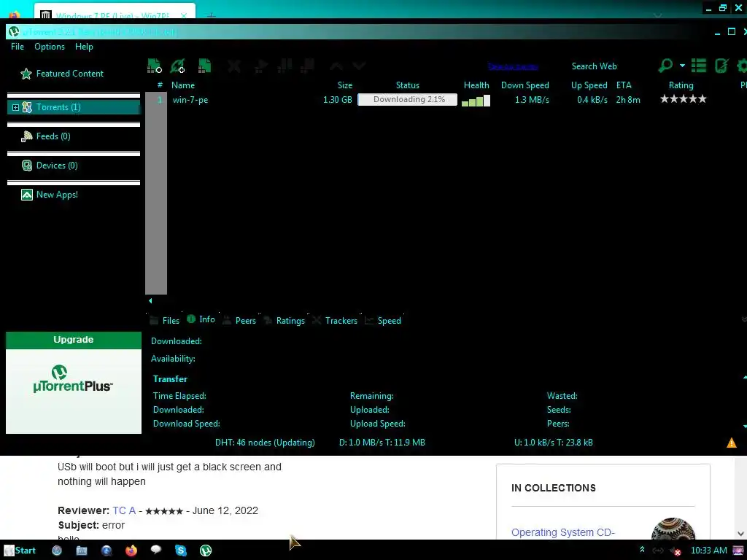This screenshot has width=747, height=560.
Task: Switch to the Trackers tab
Action: click(x=335, y=321)
